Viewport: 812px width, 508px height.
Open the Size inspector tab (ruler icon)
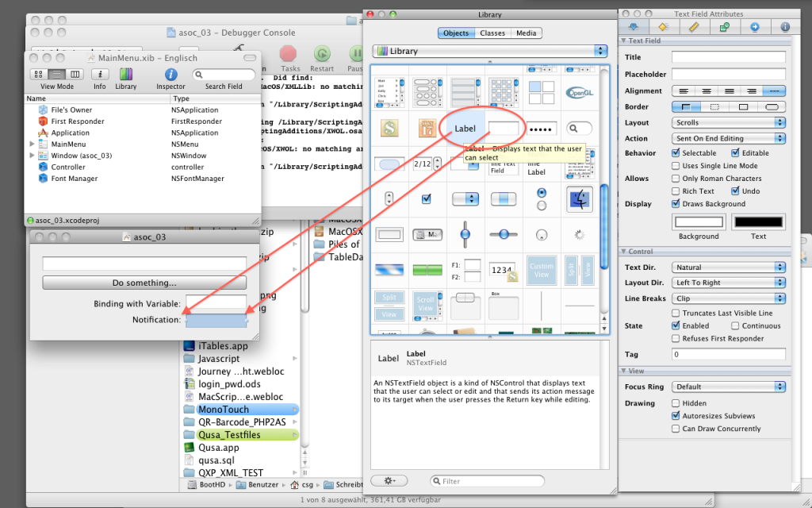click(694, 27)
